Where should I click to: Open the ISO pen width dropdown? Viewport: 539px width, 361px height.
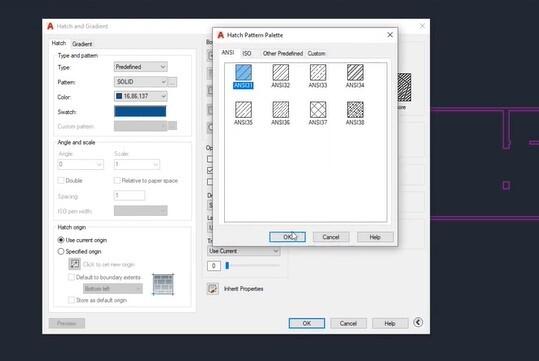(141, 210)
